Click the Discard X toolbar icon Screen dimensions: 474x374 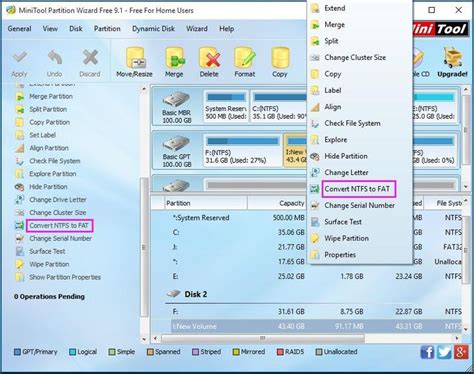click(90, 58)
